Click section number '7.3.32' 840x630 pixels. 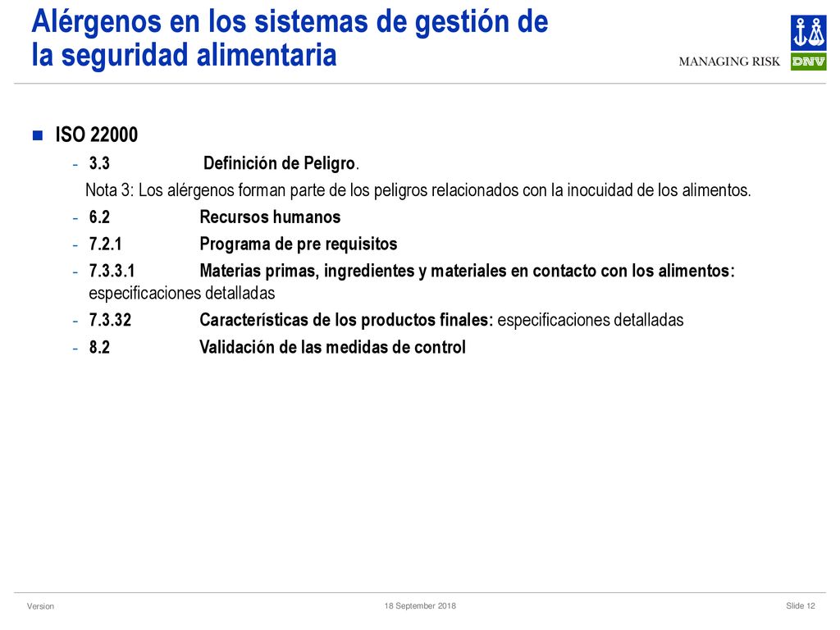click(x=110, y=320)
